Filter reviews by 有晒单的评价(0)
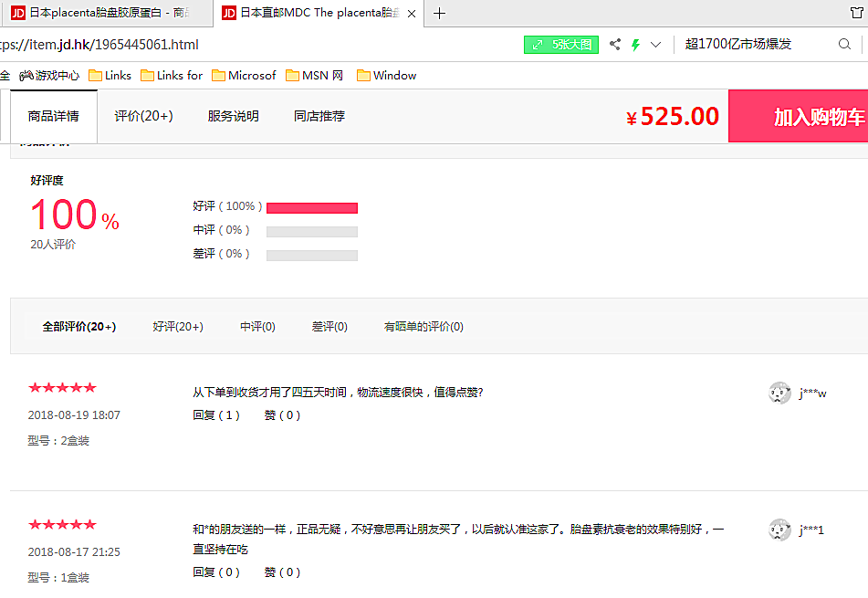 point(424,327)
